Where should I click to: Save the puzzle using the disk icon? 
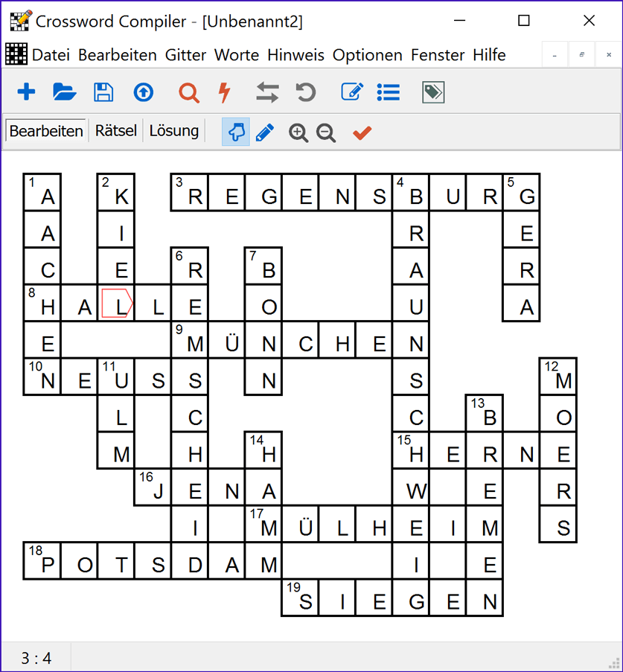[x=103, y=92]
